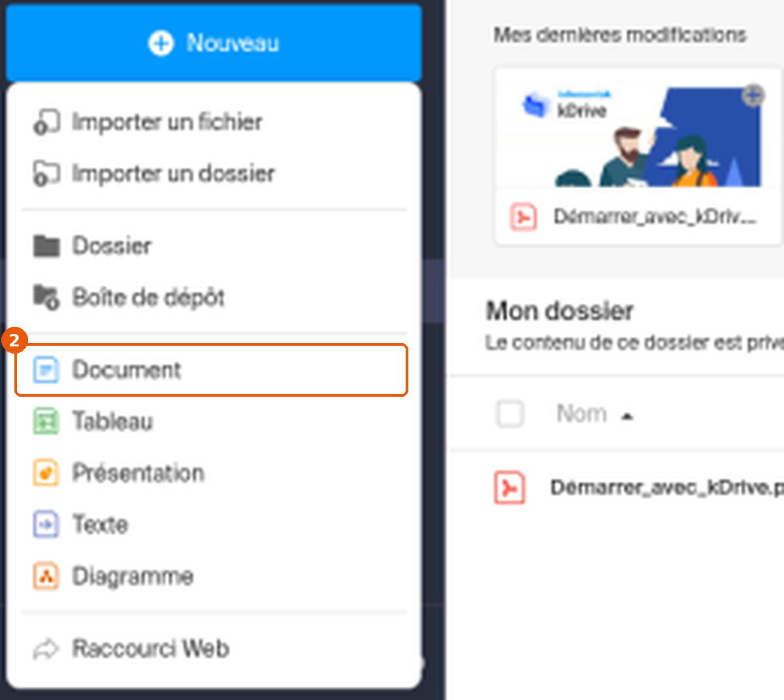Click the Mon dossier heading
Screen dimensions: 784x700
pos(560,311)
